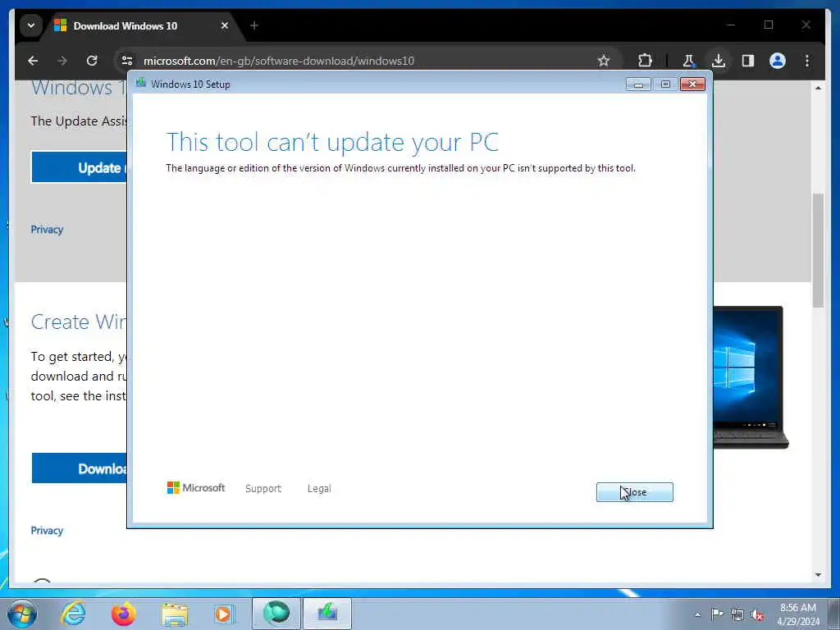
Task: Open the Windows Start menu
Action: pyautogui.click(x=22, y=614)
